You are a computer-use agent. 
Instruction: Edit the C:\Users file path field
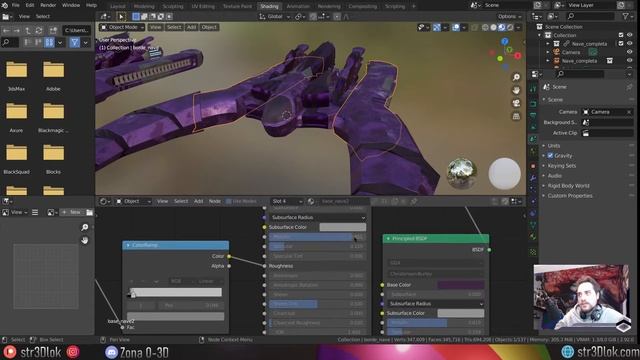pos(77,31)
